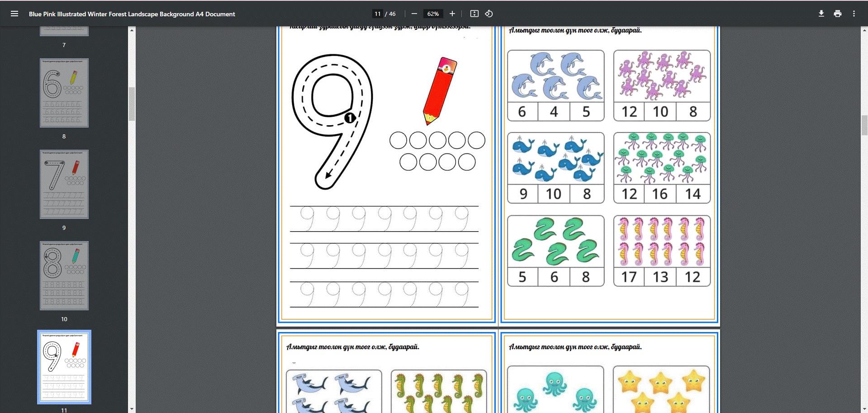Click answer 5 under the green eels

pos(522,277)
